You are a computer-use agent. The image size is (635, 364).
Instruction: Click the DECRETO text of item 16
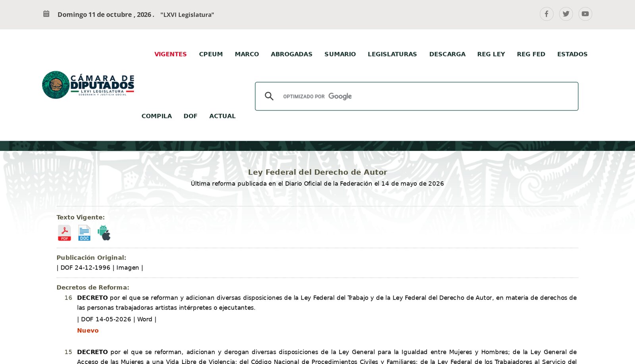pos(92,298)
